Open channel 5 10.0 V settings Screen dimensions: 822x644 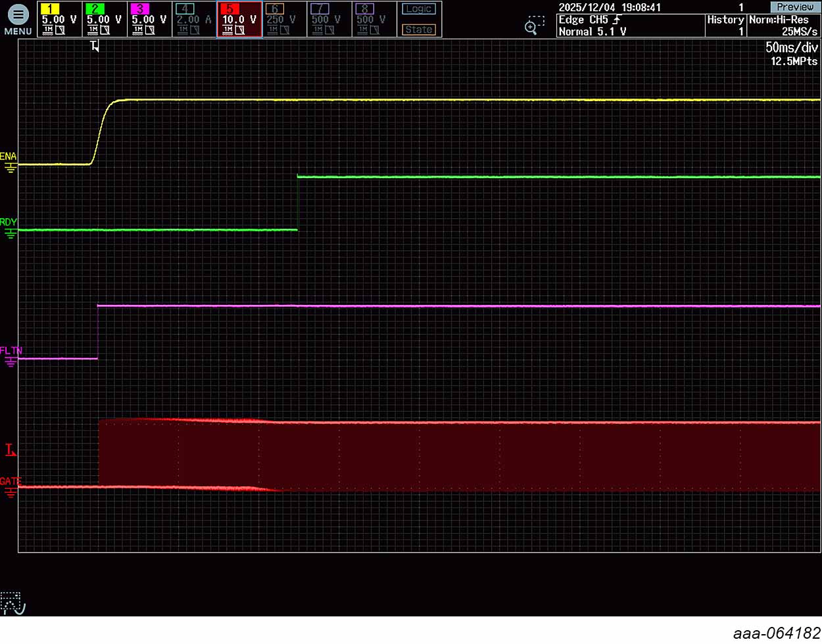tap(239, 20)
